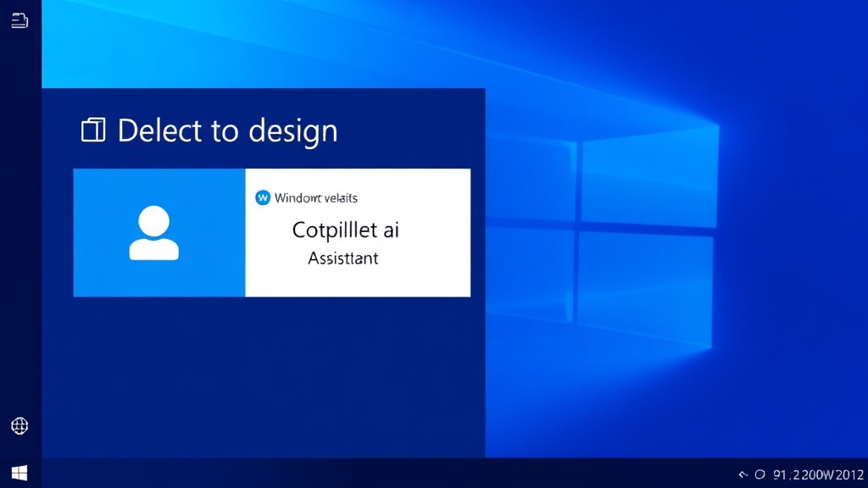The image size is (868, 488).
Task: Open the Assisttant options dropdown
Action: (342, 258)
